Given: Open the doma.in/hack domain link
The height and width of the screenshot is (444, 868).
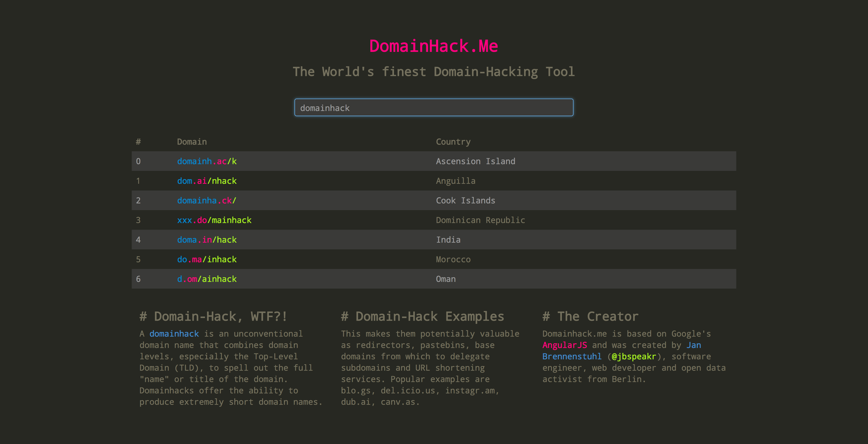Looking at the screenshot, I should pyautogui.click(x=207, y=240).
